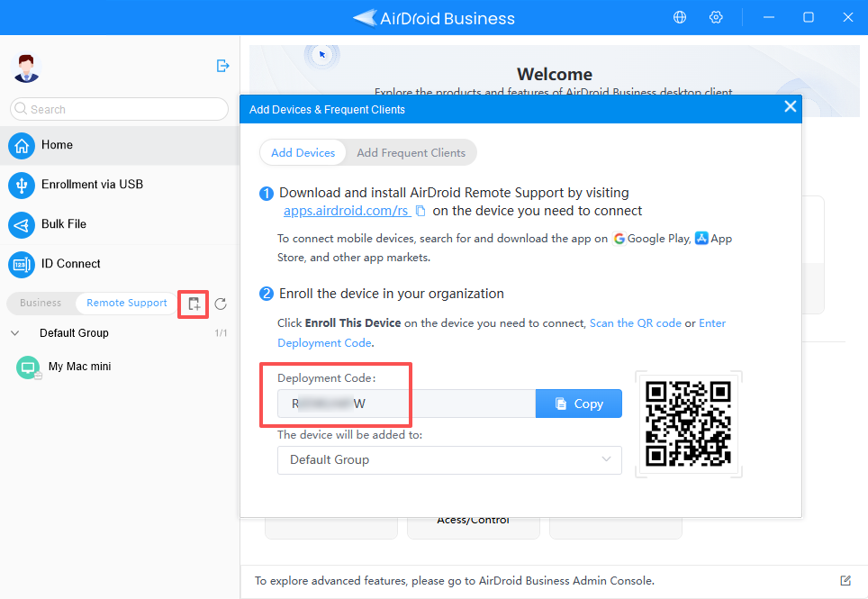Viewport: 868px width, 599px height.
Task: Click the Scan the QR code link
Action: point(635,323)
